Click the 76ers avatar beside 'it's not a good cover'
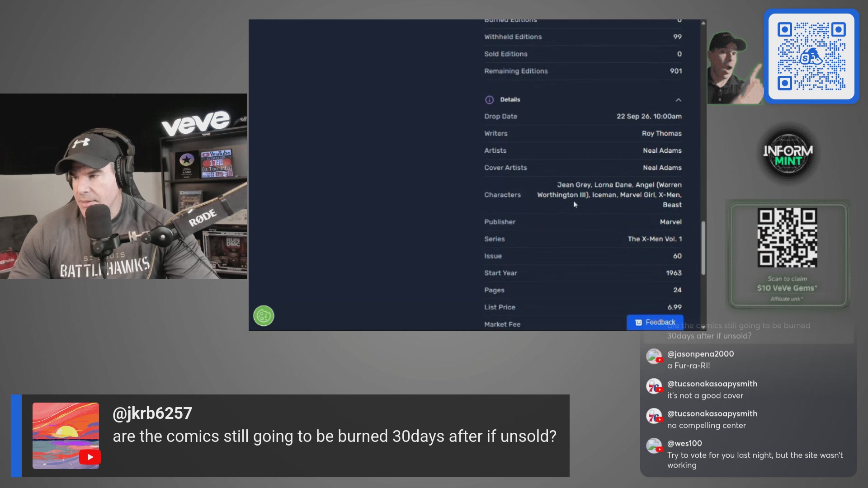The image size is (868, 488). (654, 386)
